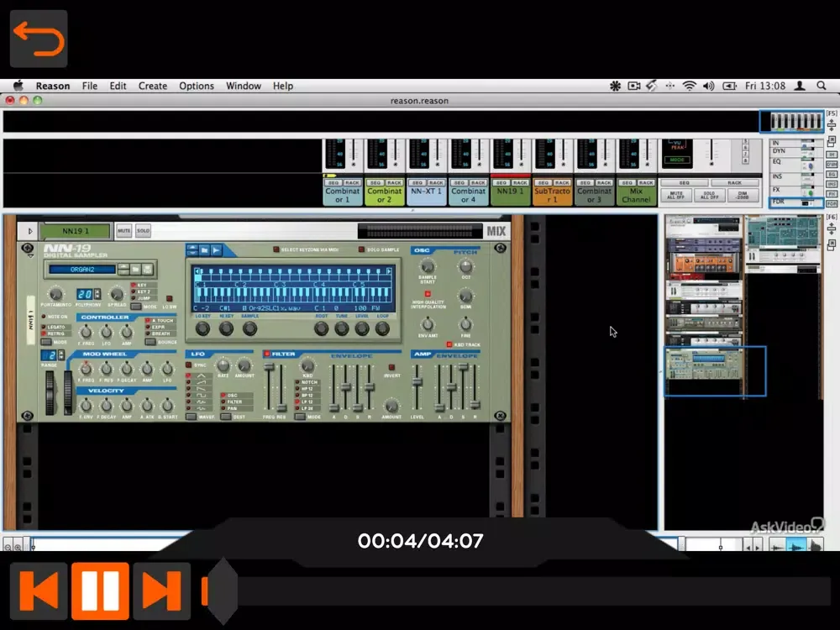Viewport: 840px width, 630px height.
Task: Click the Mute All Off button
Action: pyautogui.click(x=676, y=195)
